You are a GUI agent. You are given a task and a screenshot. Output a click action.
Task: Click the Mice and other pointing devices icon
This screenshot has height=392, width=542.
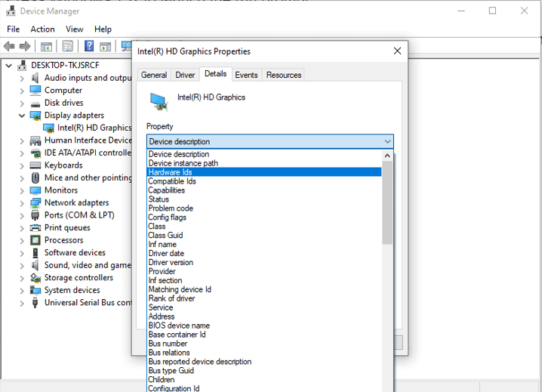(35, 177)
